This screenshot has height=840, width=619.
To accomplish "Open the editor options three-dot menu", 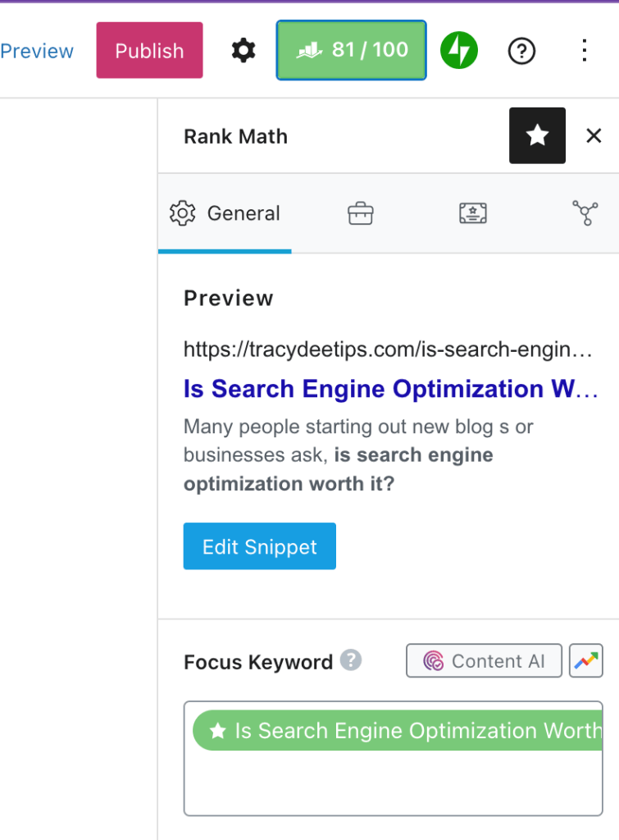I will click(x=584, y=51).
